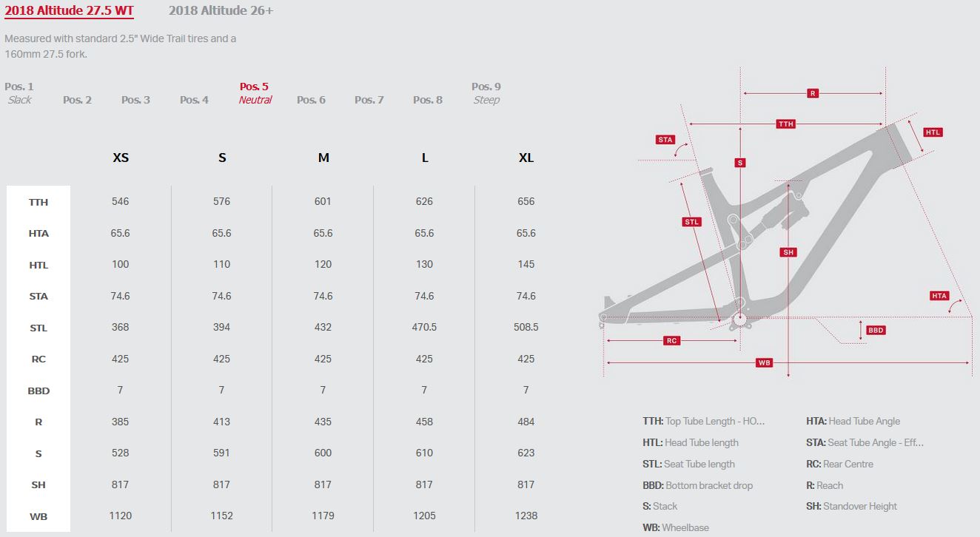This screenshot has height=537, width=980.
Task: Select Pos. 1 Slack geometry setting
Action: click(19, 93)
